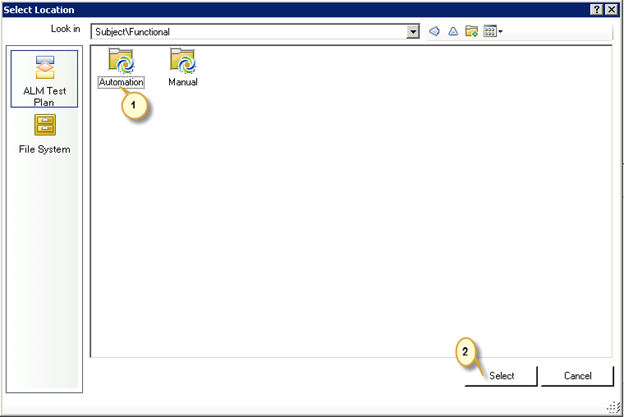Viewport: 624px width, 417px height.
Task: Switch to File System location
Action: 44,134
